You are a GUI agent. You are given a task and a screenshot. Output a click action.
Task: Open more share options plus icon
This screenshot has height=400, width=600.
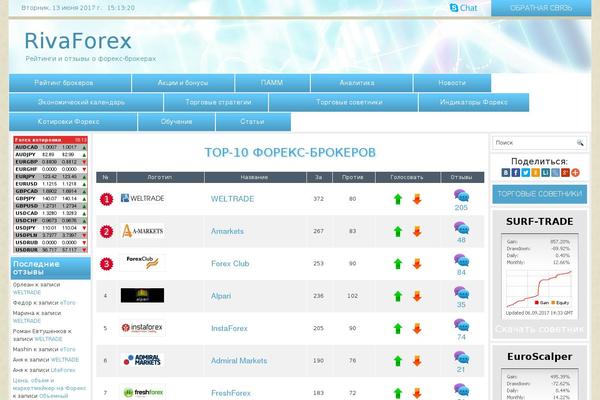[x=576, y=173]
